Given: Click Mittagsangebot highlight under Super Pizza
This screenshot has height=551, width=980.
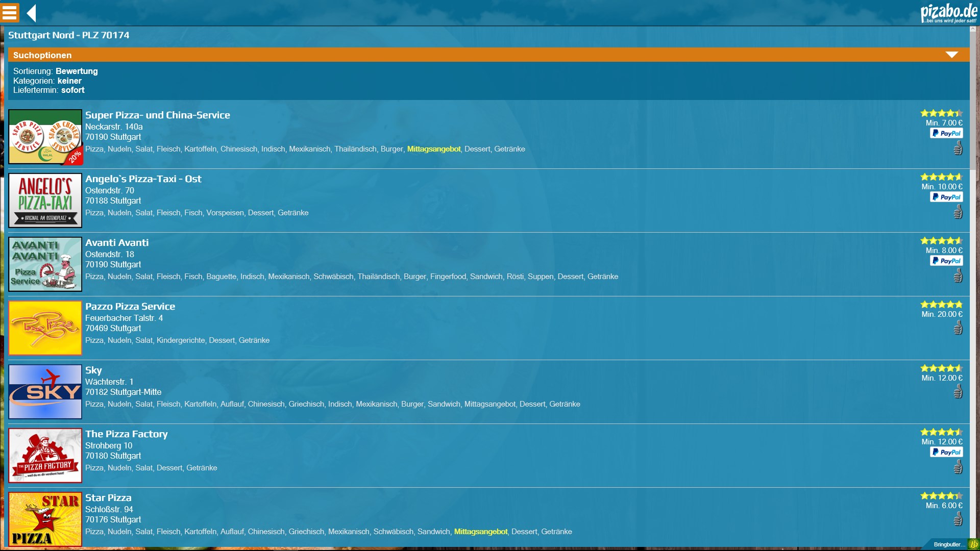Looking at the screenshot, I should pos(433,149).
